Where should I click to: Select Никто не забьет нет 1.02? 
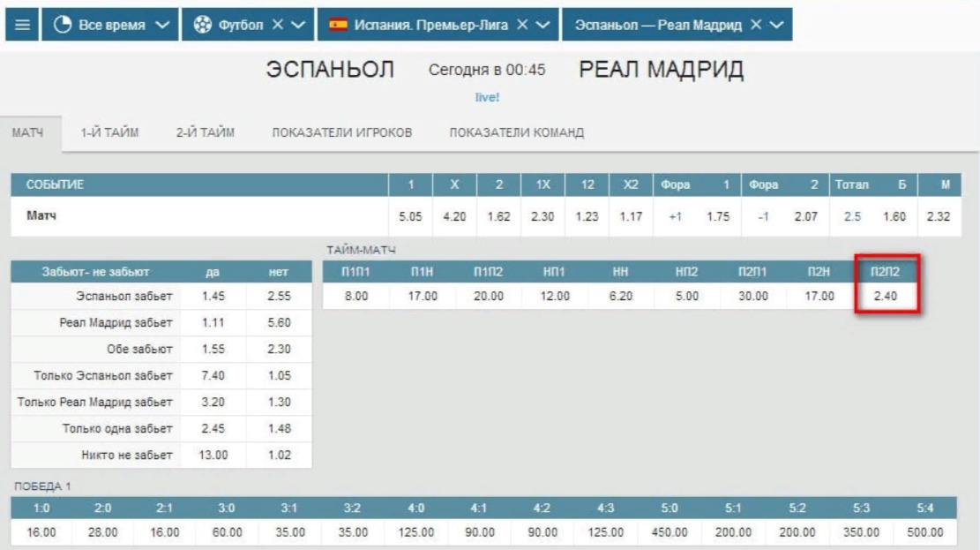tap(279, 455)
